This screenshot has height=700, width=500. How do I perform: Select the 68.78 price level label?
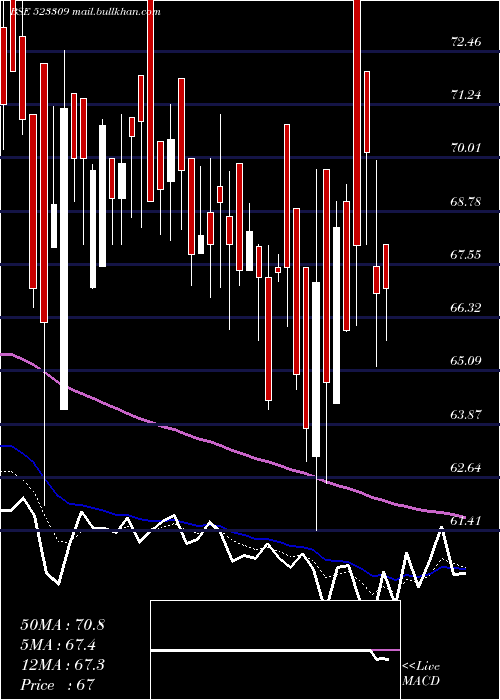point(467,201)
